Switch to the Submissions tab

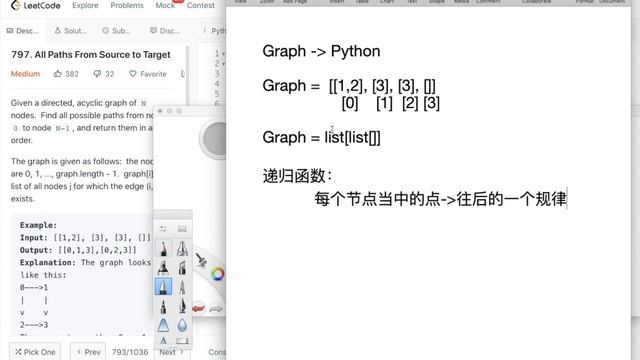click(117, 31)
